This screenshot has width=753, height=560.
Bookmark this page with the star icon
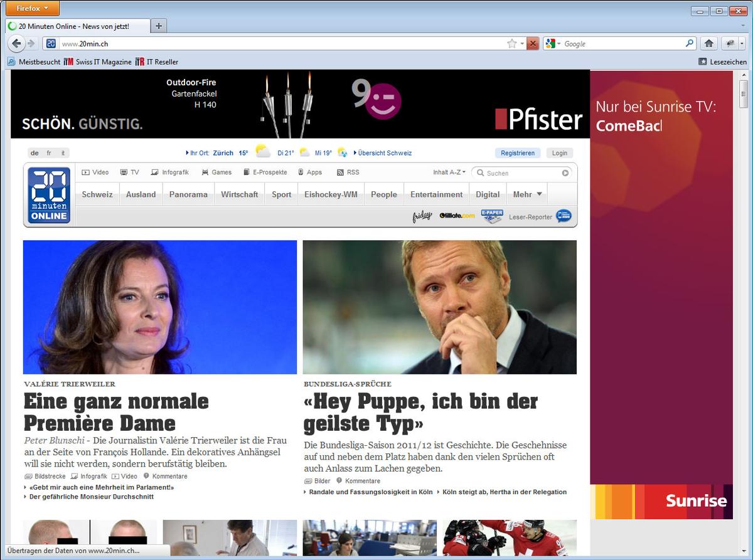pos(512,43)
